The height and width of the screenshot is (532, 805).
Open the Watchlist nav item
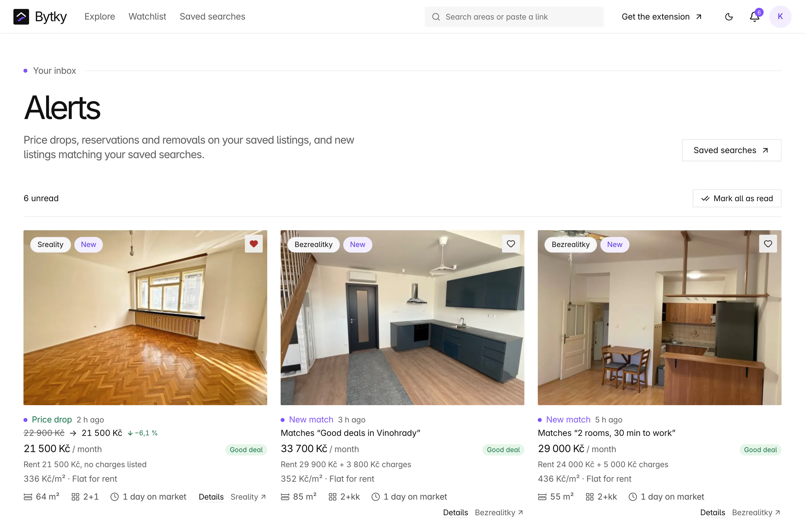pyautogui.click(x=147, y=17)
